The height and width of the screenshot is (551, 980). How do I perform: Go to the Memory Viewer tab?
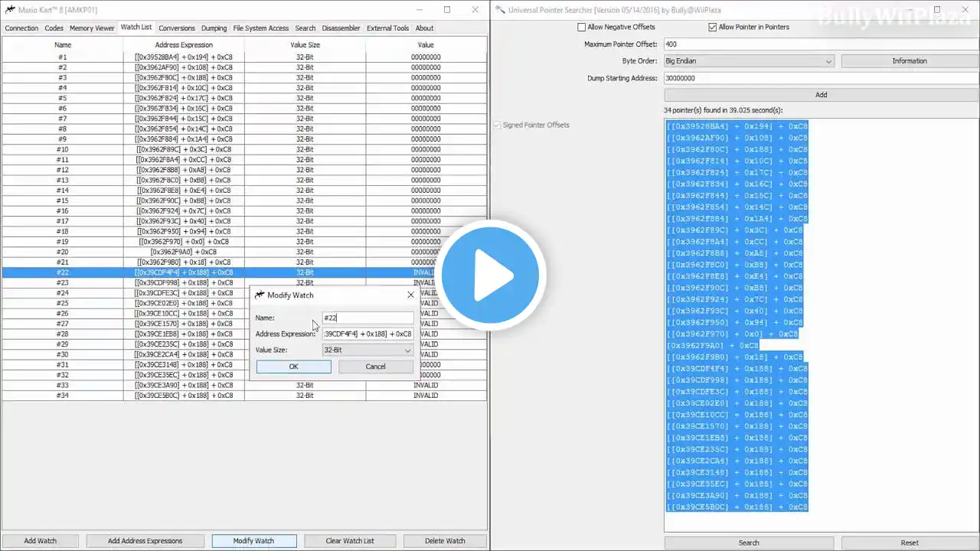(x=92, y=28)
